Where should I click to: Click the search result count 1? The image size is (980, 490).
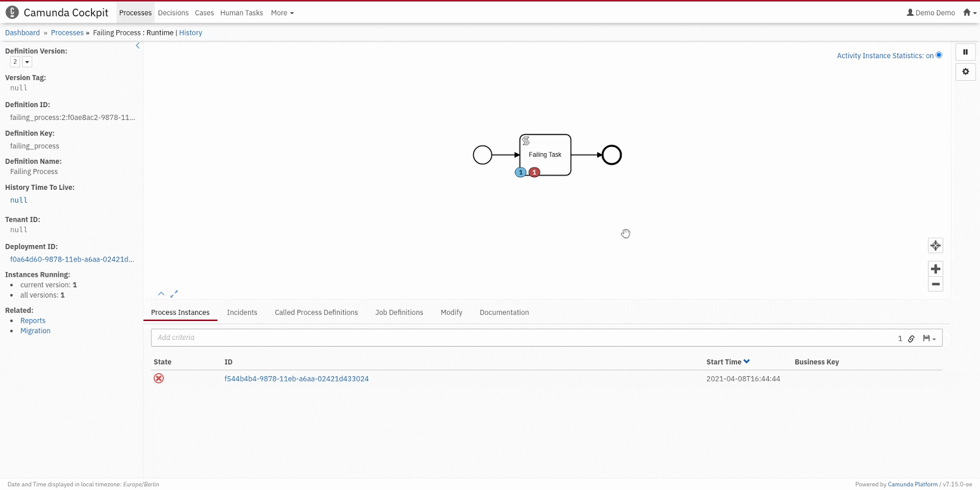pyautogui.click(x=900, y=339)
